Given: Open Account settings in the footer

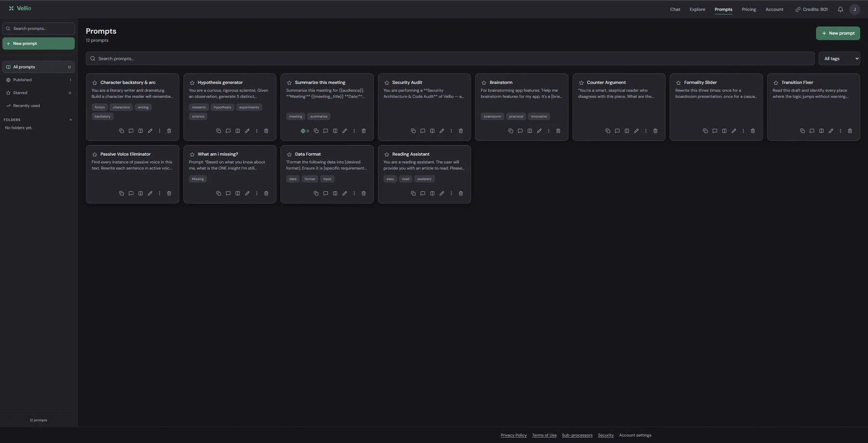Looking at the screenshot, I should point(635,435).
